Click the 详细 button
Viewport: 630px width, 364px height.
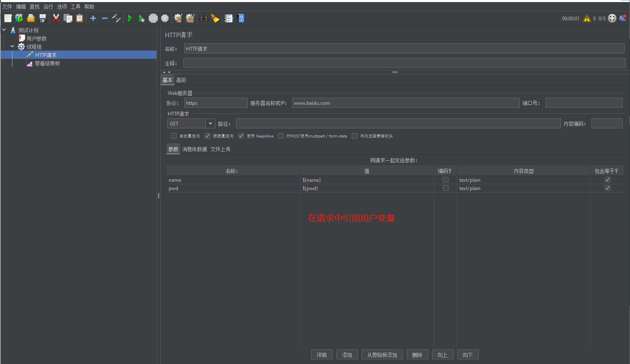tap(322, 355)
